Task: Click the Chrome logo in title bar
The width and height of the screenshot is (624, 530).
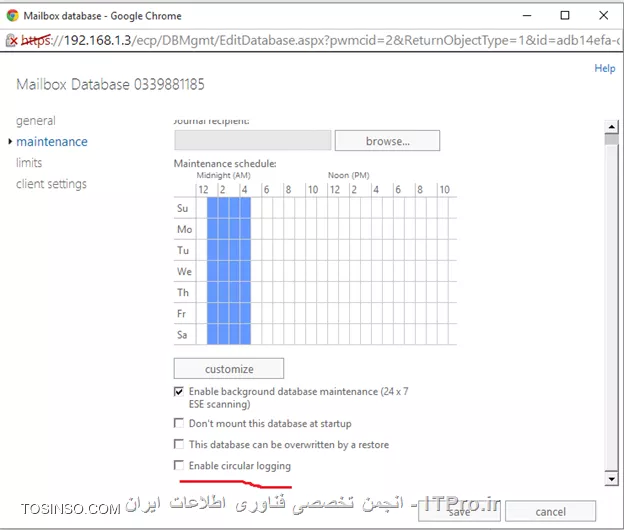Action: 12,16
